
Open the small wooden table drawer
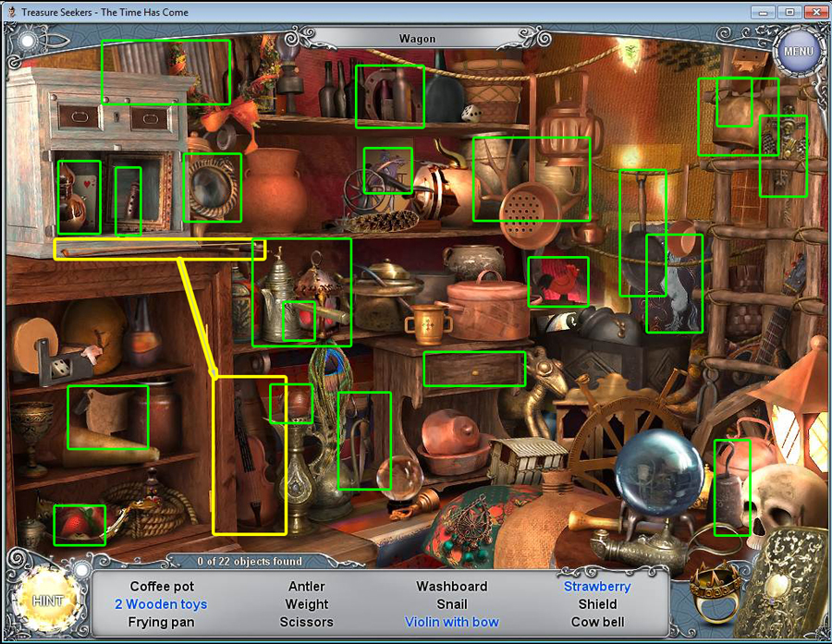473,369
